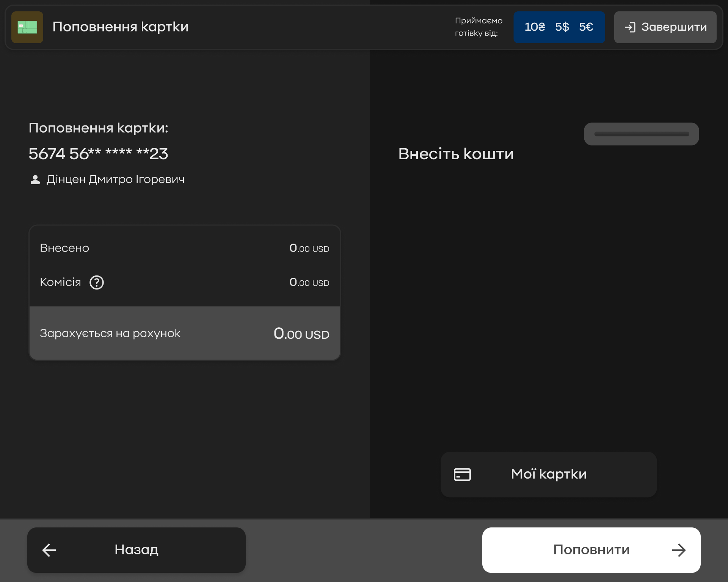Go back using the Назад button

pos(136,550)
